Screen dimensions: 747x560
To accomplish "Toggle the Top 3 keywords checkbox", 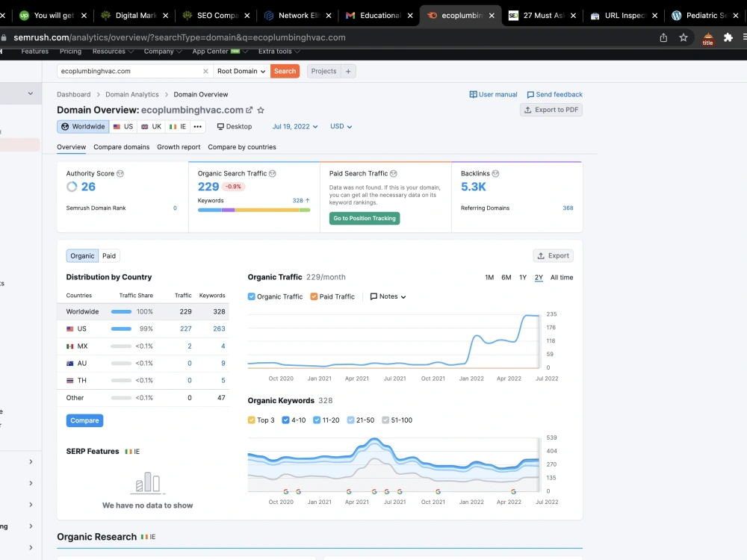I will pos(252,420).
